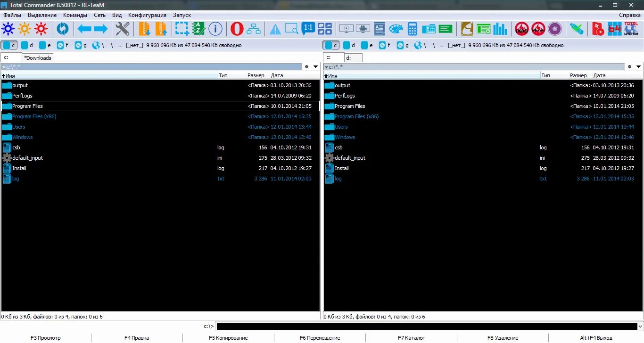
Task: Open the Файлы menu
Action: 12,15
